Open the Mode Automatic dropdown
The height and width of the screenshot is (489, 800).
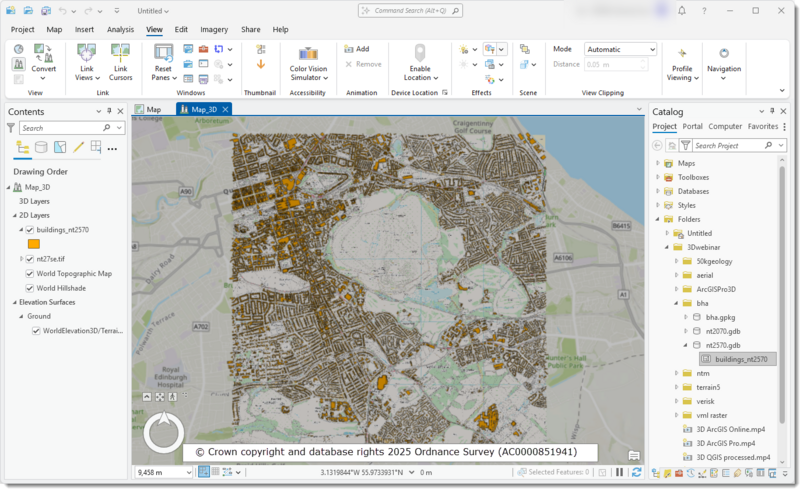[620, 49]
